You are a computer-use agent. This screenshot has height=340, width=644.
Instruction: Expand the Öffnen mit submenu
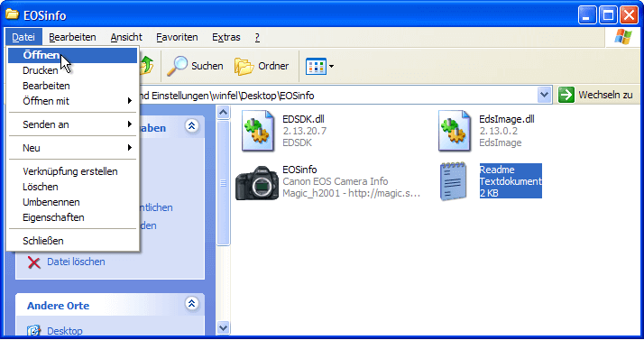click(73, 101)
